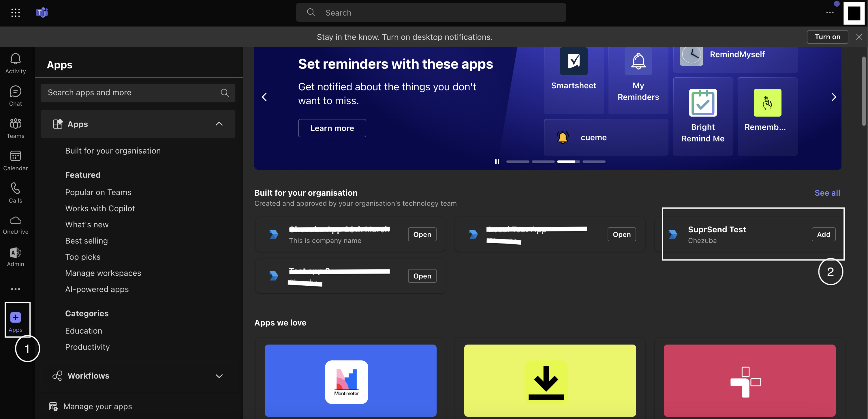This screenshot has height=419, width=868.
Task: Open the 'This is company name' app
Action: point(422,234)
